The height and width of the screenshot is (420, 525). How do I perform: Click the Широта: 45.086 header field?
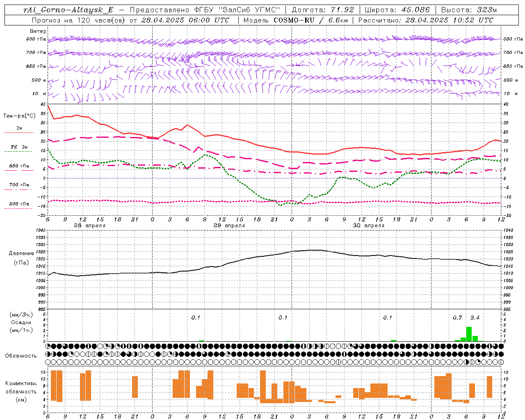click(x=397, y=10)
